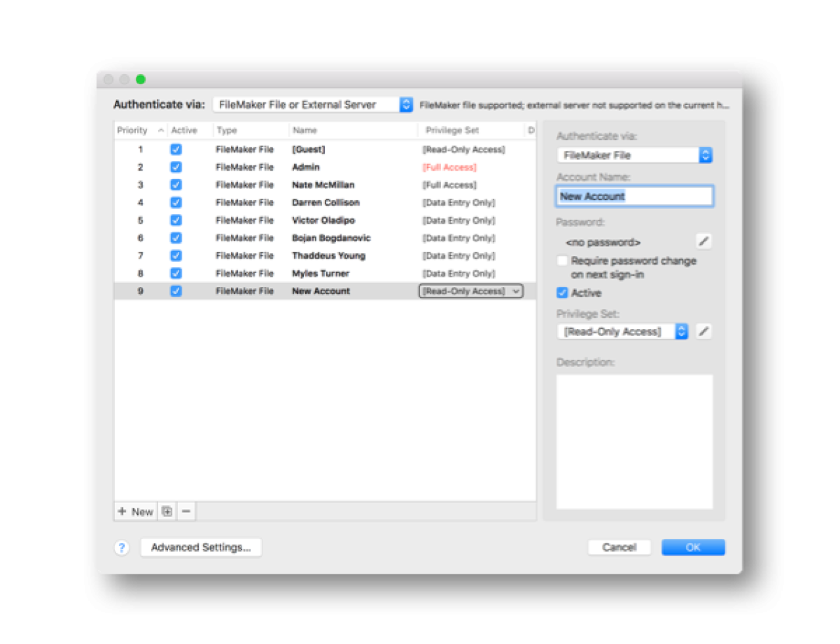Click the minus icon to delete account
840x644 pixels.
186,511
